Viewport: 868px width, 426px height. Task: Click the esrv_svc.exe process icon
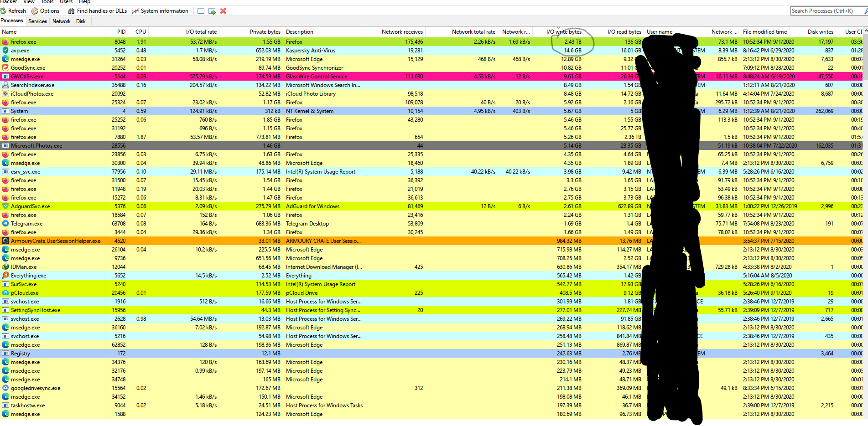coord(5,172)
